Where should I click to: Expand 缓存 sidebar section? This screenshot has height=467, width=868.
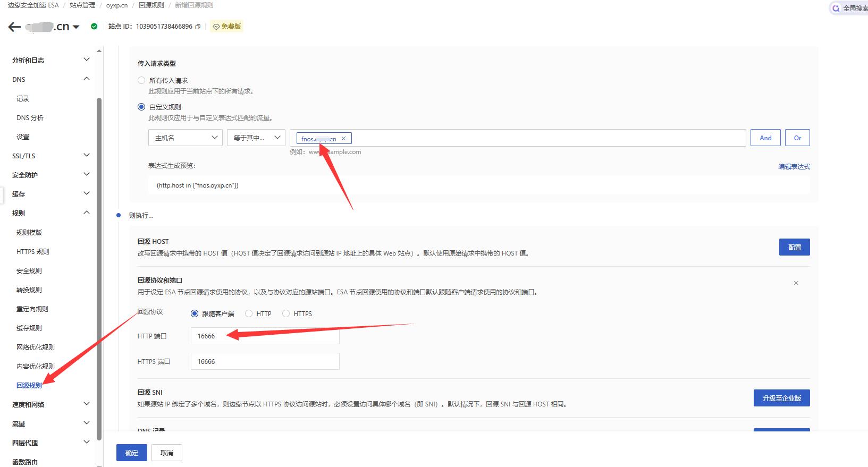[87, 193]
